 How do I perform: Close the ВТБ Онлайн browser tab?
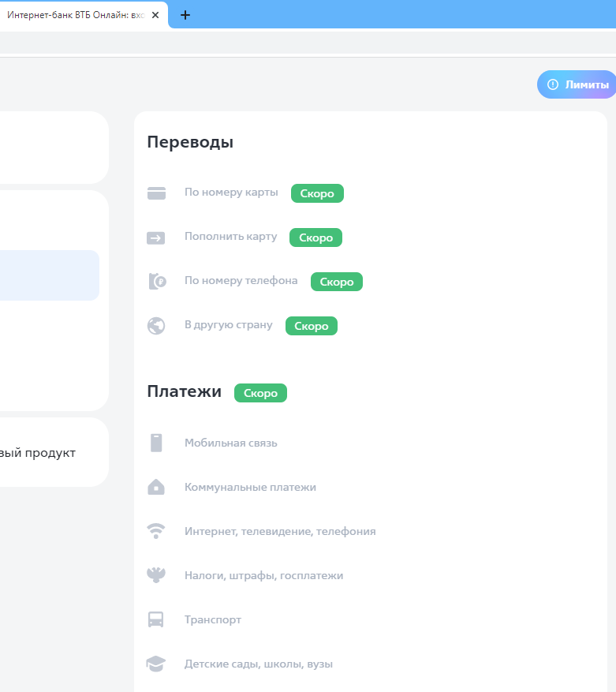tap(155, 15)
